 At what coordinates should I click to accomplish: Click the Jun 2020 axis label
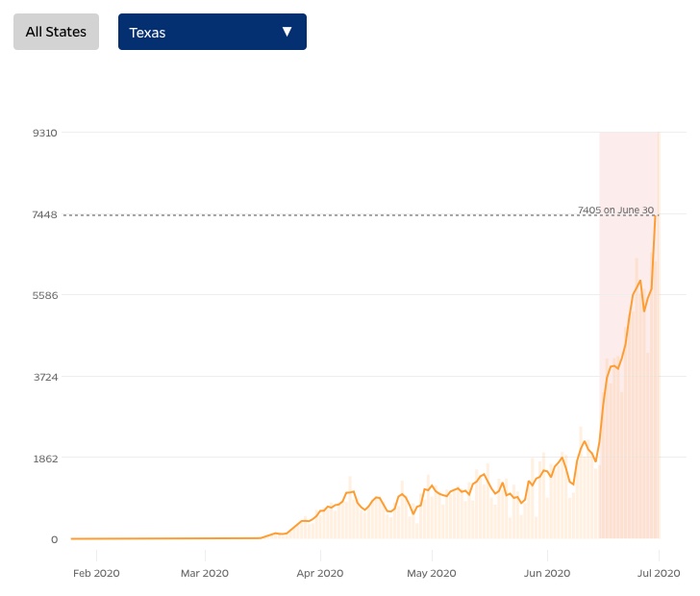[547, 573]
